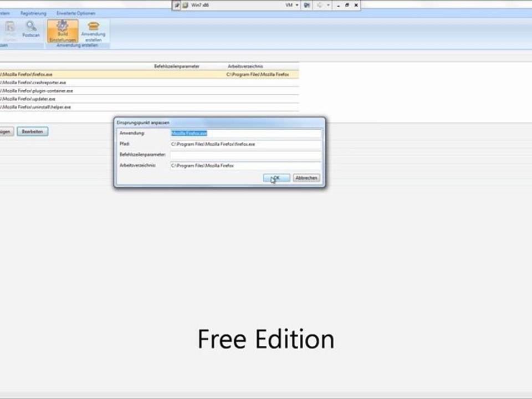Click the Win7 x86 VM title

coord(200,5)
